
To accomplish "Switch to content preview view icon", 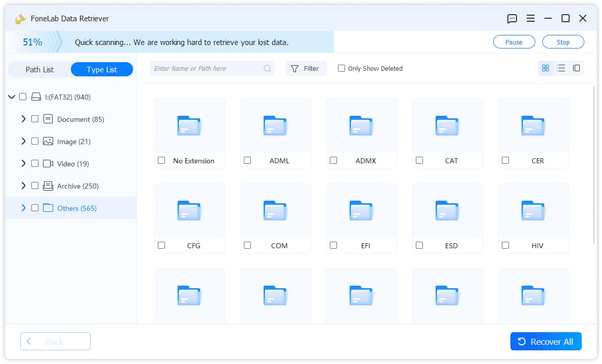I will (576, 68).
